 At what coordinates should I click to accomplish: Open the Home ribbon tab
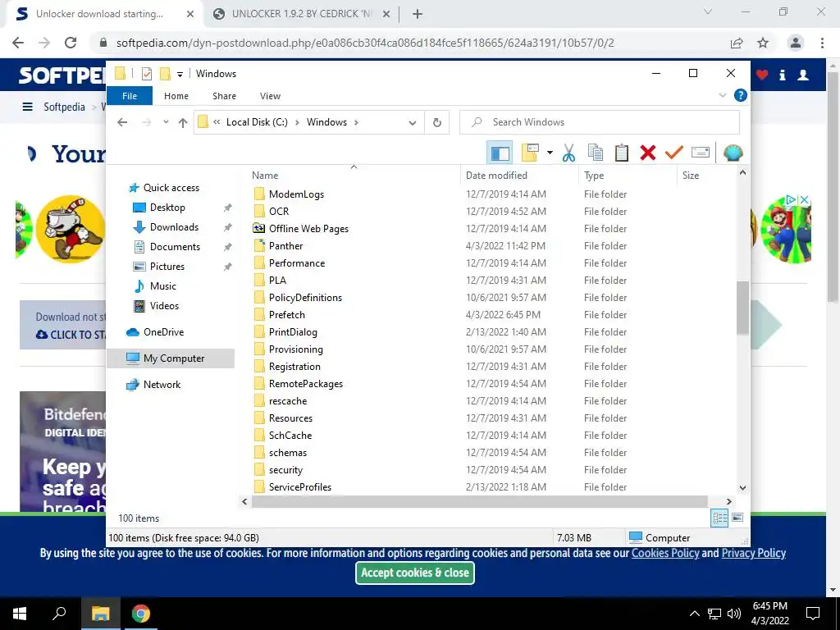[176, 96]
